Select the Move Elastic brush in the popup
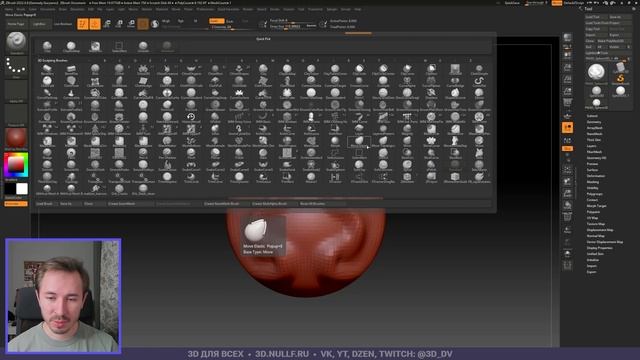This screenshot has height=360, width=640. (359, 142)
